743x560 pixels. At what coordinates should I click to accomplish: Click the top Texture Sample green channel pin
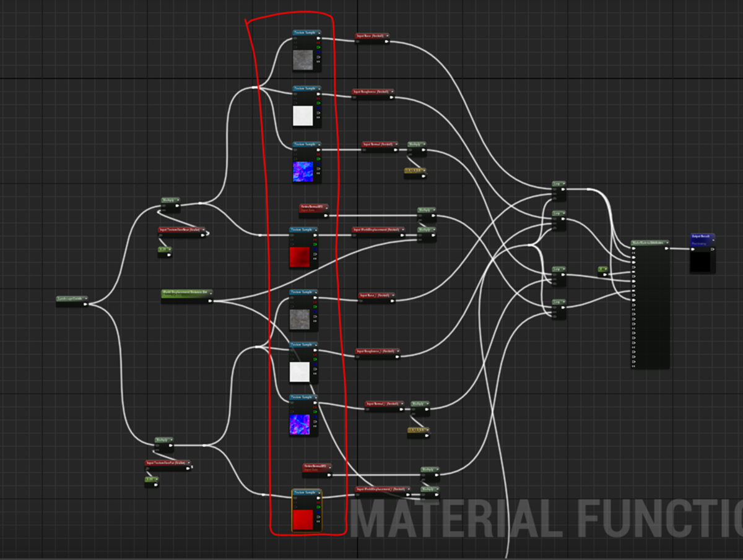click(318, 48)
